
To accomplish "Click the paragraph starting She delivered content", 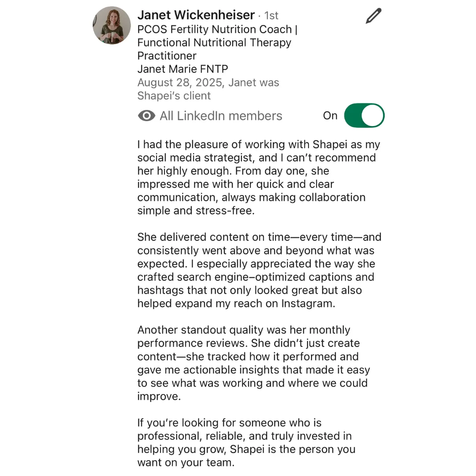I will coord(259,270).
